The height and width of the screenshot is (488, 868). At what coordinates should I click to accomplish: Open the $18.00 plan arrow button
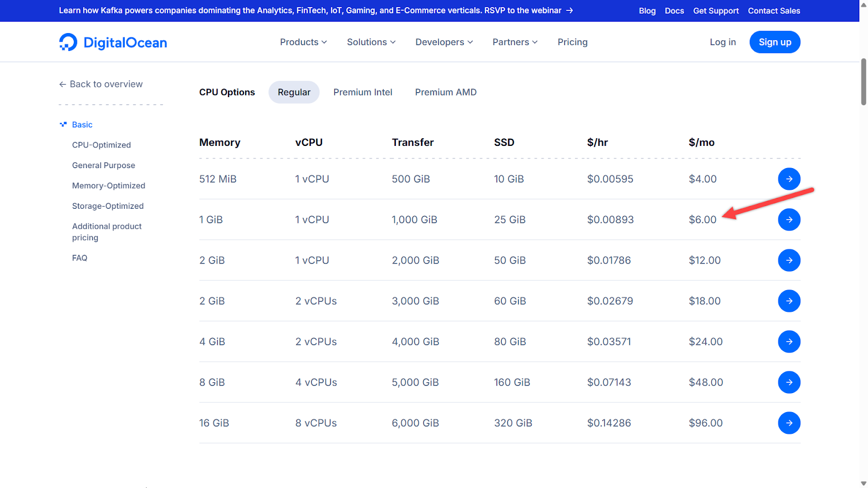pyautogui.click(x=789, y=301)
